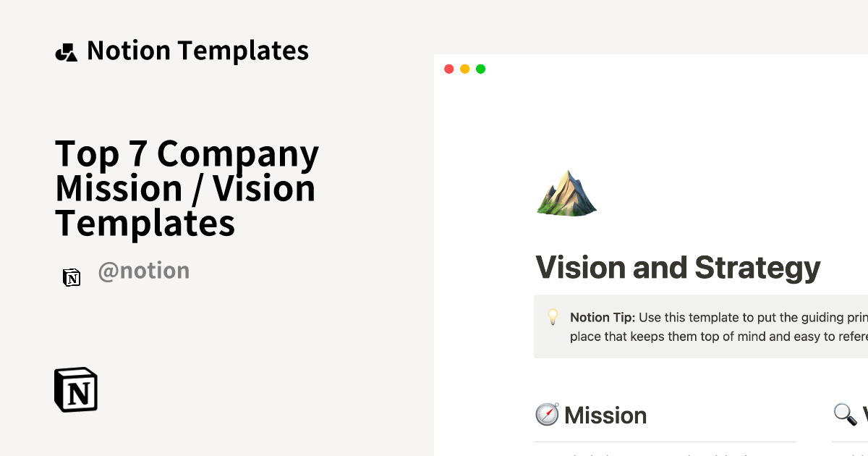Open the Top 7 Company Mission templates article
Viewport: 868px width, 456px height.
coord(186,188)
